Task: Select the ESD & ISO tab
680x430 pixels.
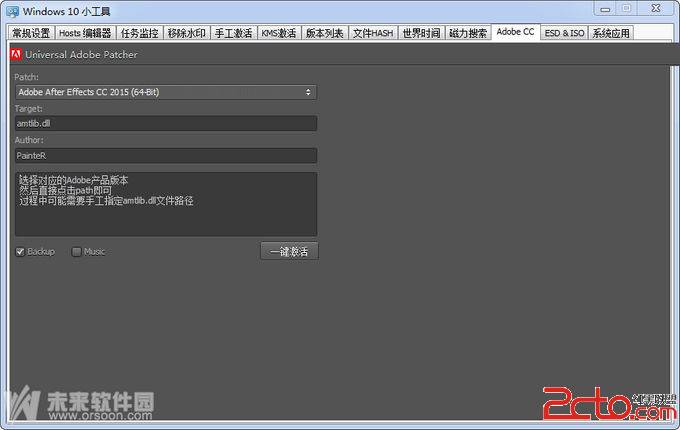Action: pos(564,33)
